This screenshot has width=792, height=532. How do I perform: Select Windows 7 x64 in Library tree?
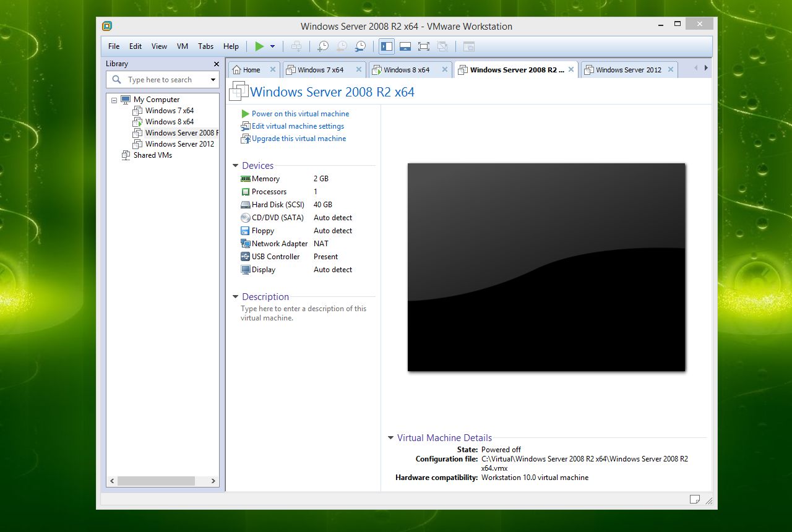[x=169, y=111]
